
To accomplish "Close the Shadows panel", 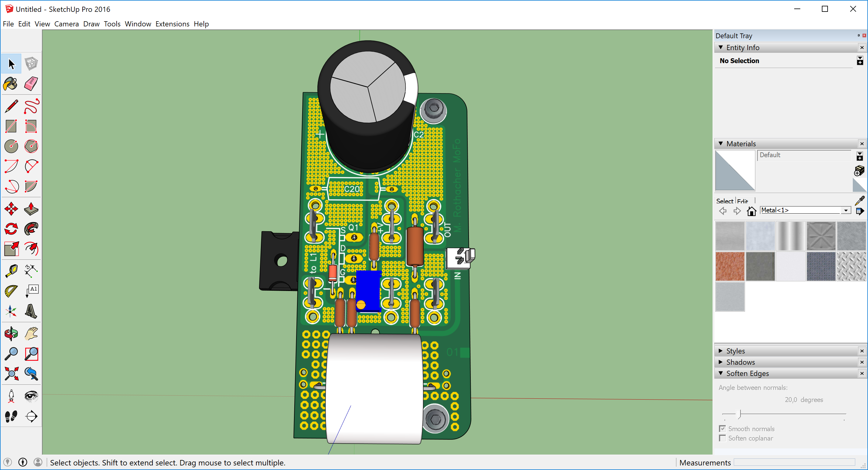I will (862, 362).
